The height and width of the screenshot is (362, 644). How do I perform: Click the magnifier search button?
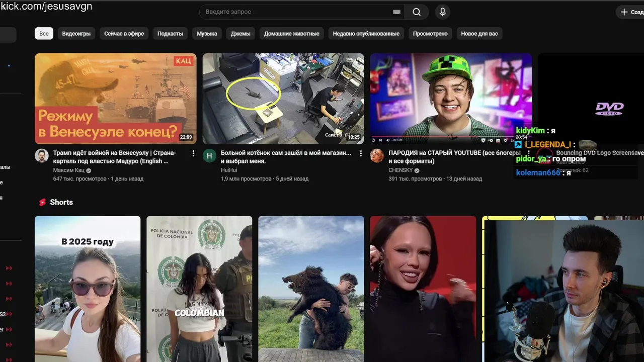(417, 12)
